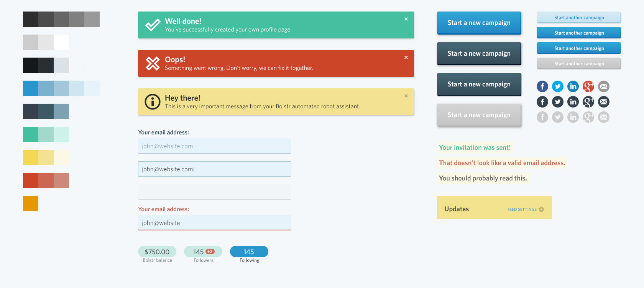Image resolution: width=644 pixels, height=288 pixels.
Task: Click the +2 Followers counter badge
Action: pyautogui.click(x=210, y=251)
